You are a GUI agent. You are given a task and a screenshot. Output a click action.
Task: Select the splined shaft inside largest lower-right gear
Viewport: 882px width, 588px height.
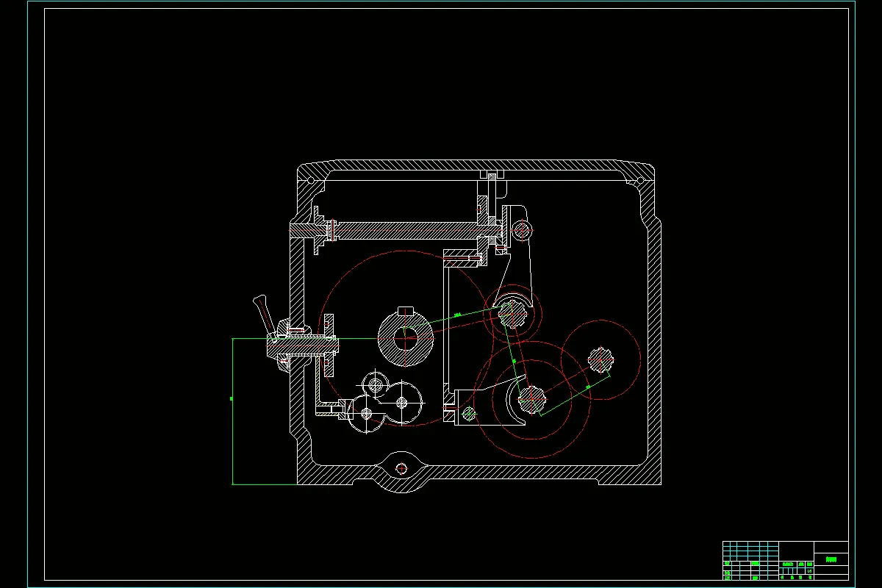[531, 399]
